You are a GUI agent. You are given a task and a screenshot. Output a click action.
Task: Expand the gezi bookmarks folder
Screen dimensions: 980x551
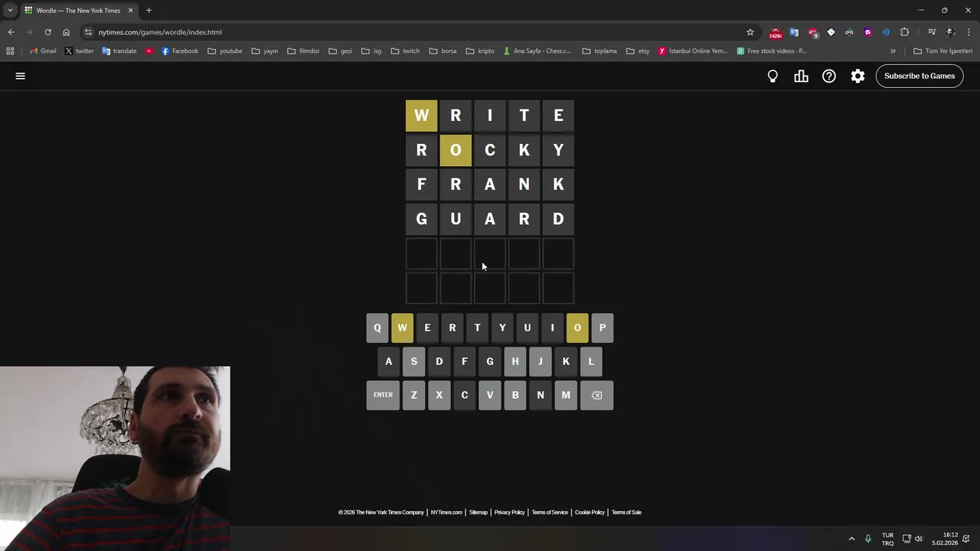click(340, 51)
